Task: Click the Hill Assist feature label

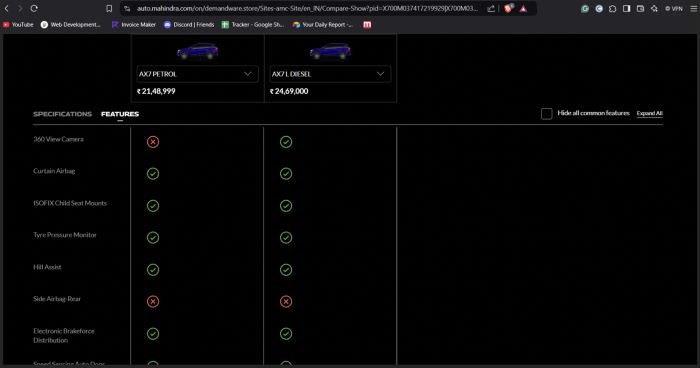Action: click(47, 267)
